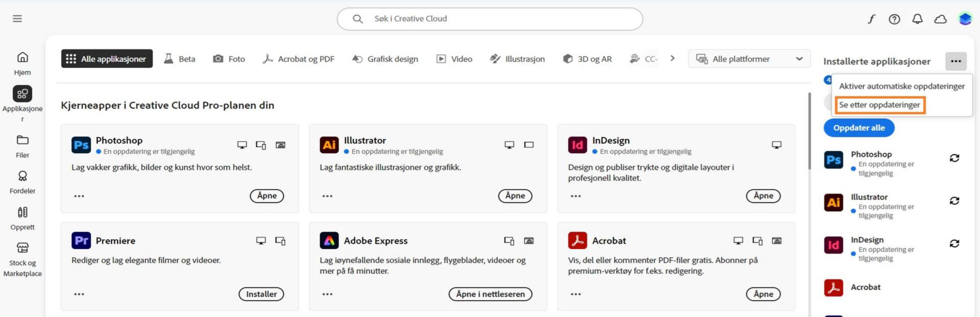Open the help question mark icon
Screen dimensions: 980x317
(x=894, y=19)
